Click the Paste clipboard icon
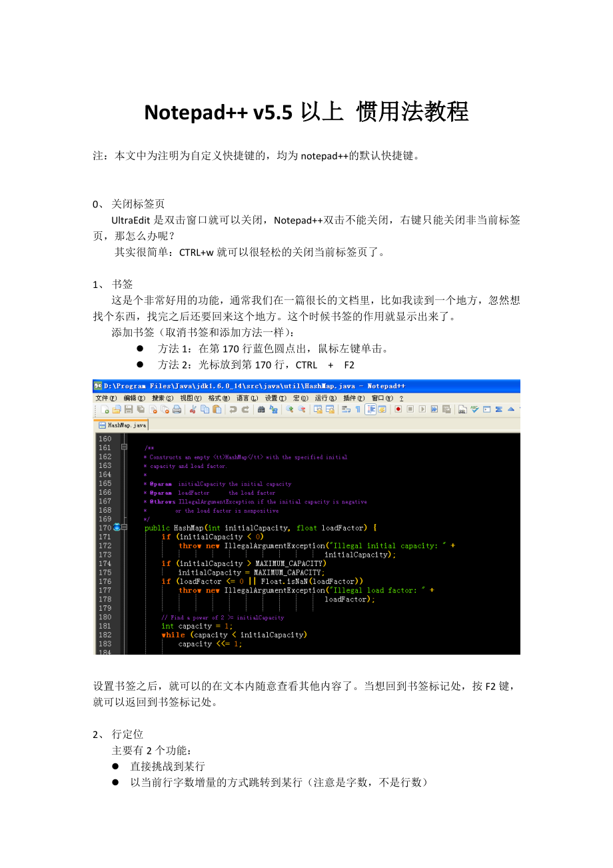The width and height of the screenshot is (613, 868). pyautogui.click(x=217, y=409)
